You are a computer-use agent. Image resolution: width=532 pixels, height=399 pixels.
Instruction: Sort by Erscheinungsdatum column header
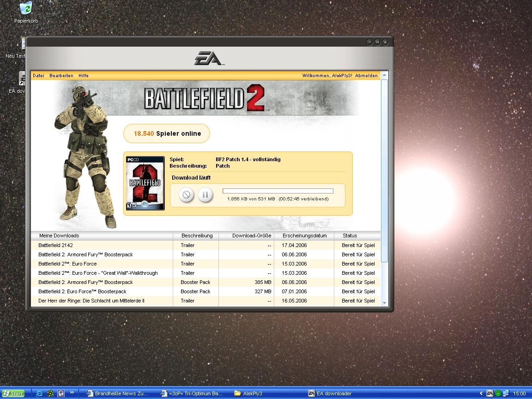pyautogui.click(x=305, y=236)
